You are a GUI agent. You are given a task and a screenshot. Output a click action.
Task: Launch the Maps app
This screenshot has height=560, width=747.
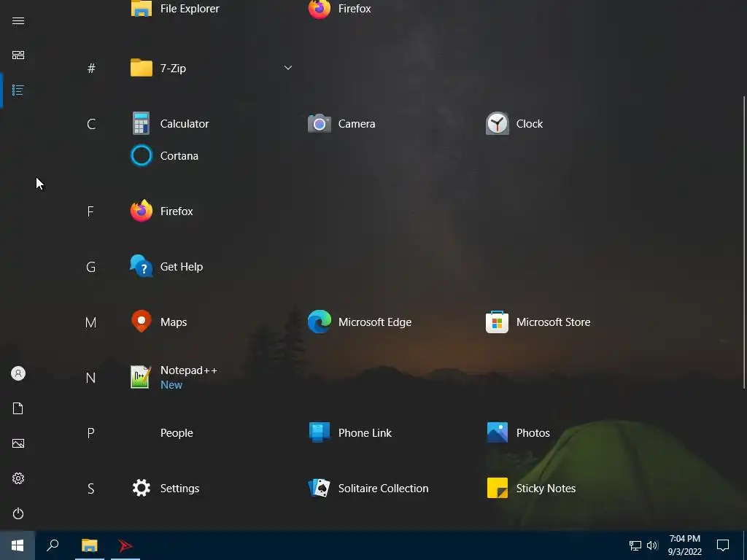(158, 322)
